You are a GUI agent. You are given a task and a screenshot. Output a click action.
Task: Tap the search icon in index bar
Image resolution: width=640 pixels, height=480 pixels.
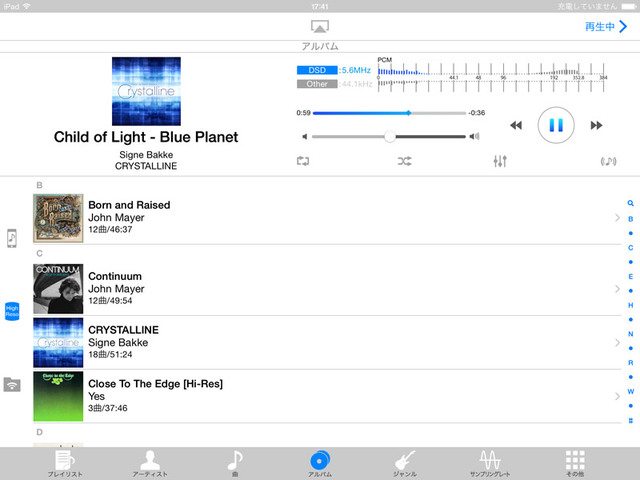pos(630,203)
